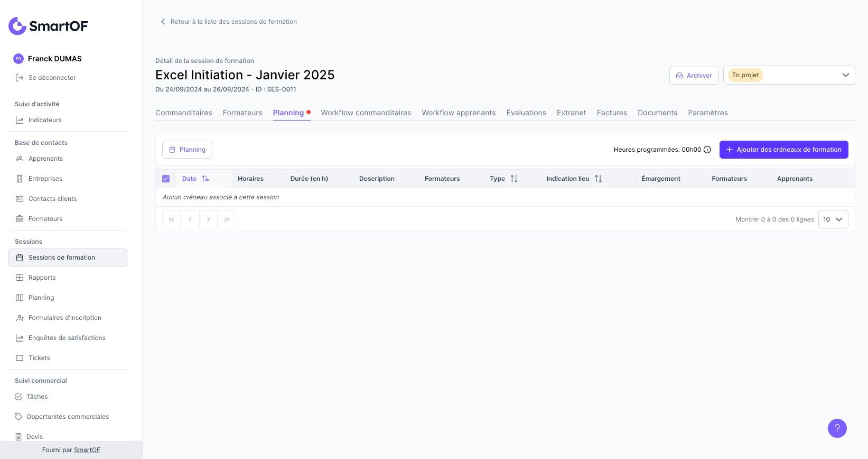Screen dimensions: 868x459
Task: Click the Enquêtes de satisfactions chart icon
Action: pyautogui.click(x=20, y=338)
